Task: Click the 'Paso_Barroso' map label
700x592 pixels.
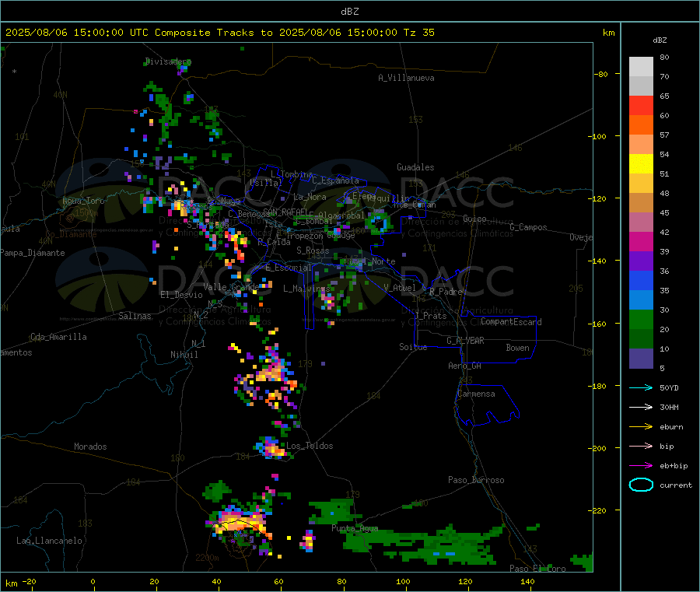Action: pyautogui.click(x=476, y=480)
